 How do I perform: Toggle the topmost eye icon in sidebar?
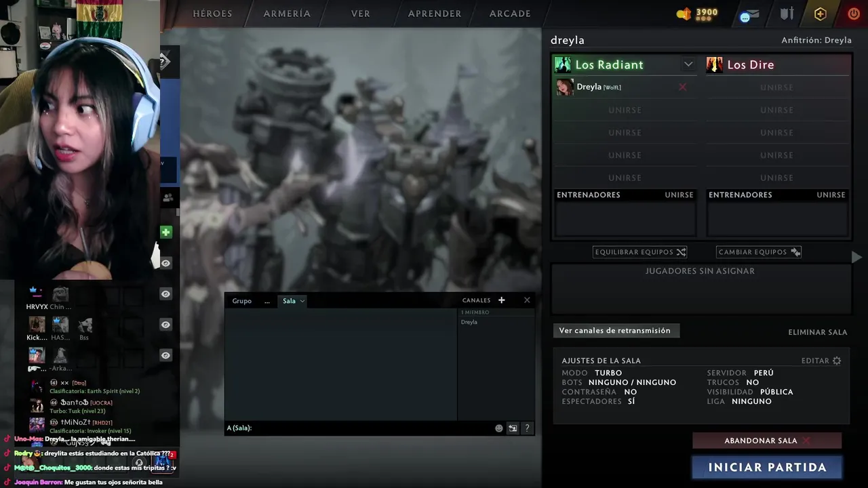point(165,263)
